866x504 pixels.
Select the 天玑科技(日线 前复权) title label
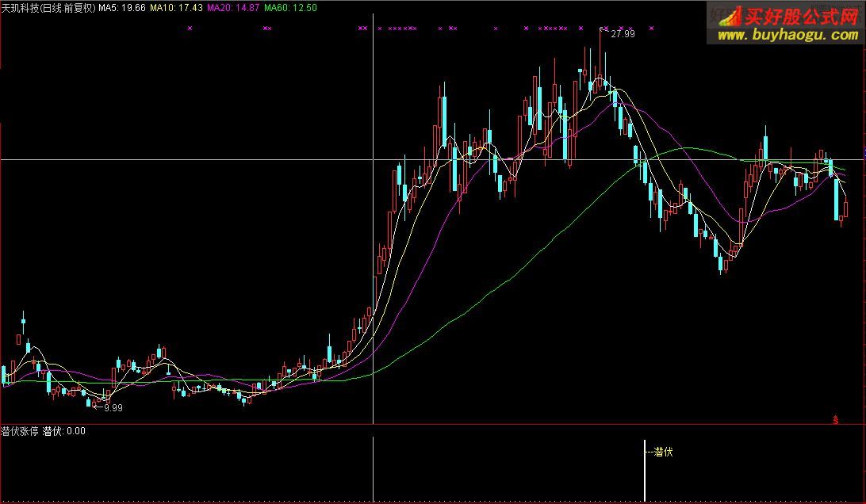pyautogui.click(x=48, y=6)
